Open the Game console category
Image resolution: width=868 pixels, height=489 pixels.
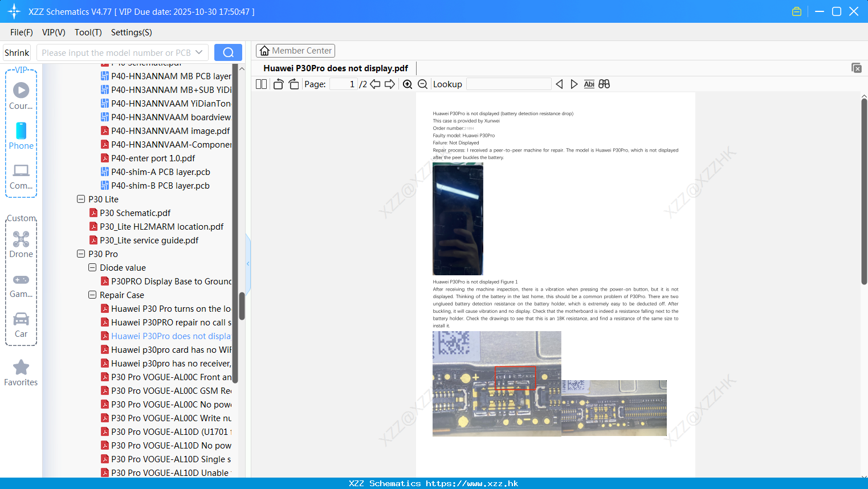point(21,285)
